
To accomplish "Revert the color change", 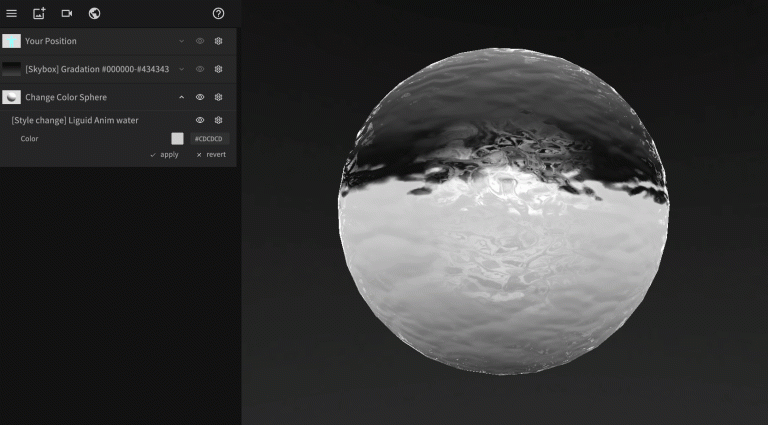I will (211, 155).
